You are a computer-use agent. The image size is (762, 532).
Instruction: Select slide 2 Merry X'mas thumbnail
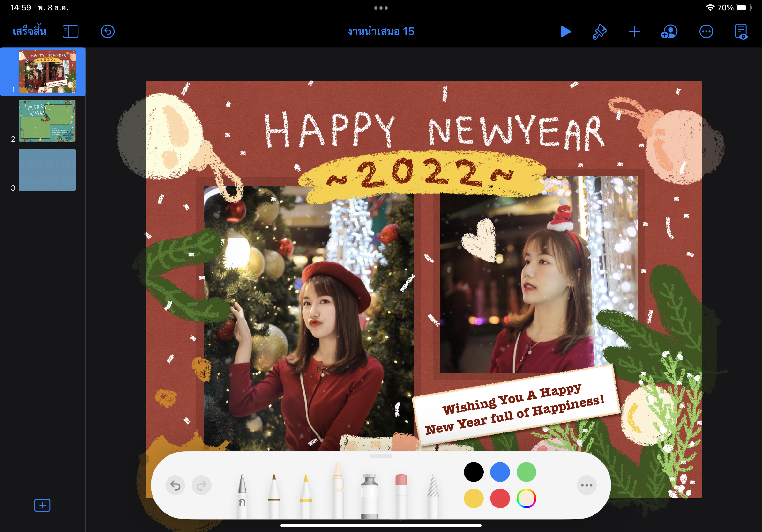pos(47,121)
